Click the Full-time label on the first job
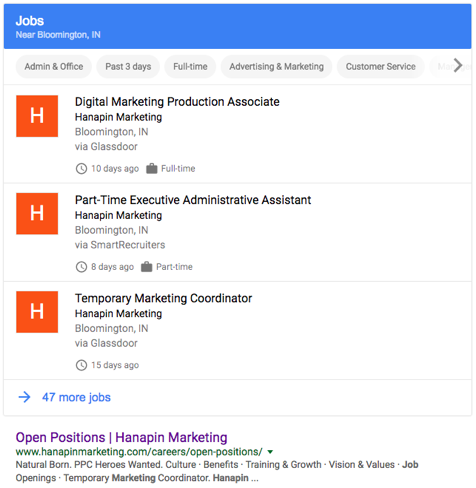The width and height of the screenshot is (476, 488). coord(178,169)
